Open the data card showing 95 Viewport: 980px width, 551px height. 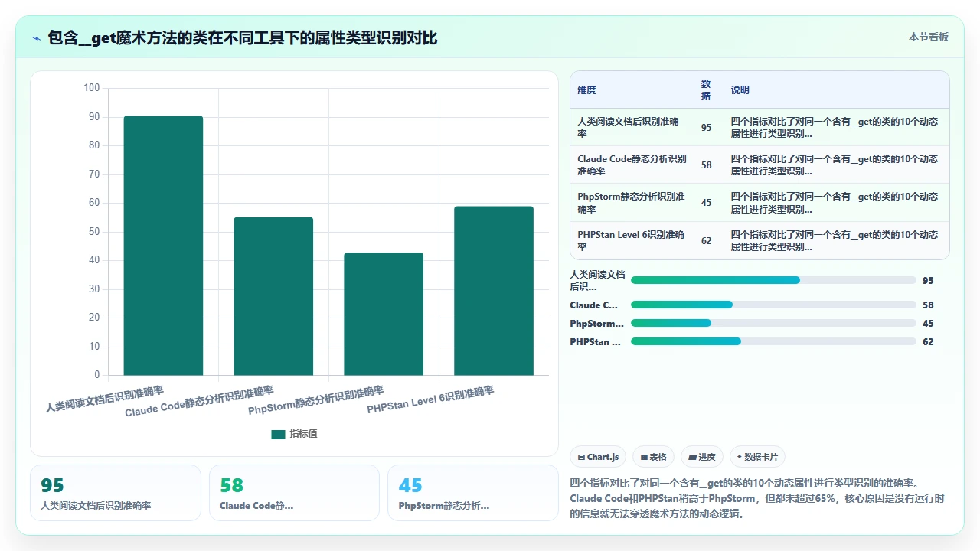tap(116, 493)
